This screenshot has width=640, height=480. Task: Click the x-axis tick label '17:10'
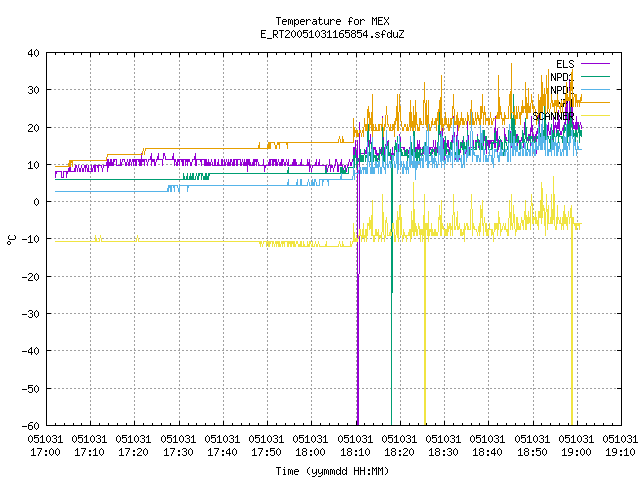coord(89,452)
